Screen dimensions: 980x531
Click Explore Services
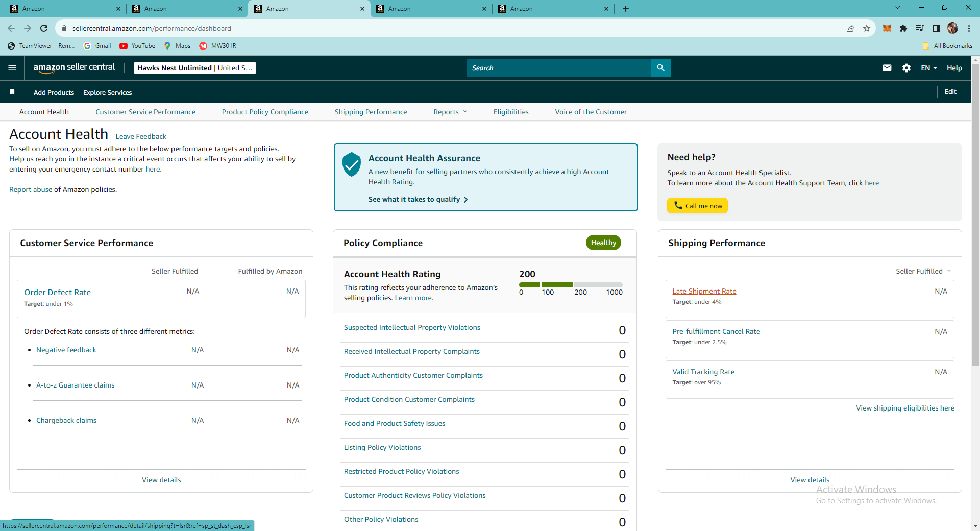coord(108,92)
